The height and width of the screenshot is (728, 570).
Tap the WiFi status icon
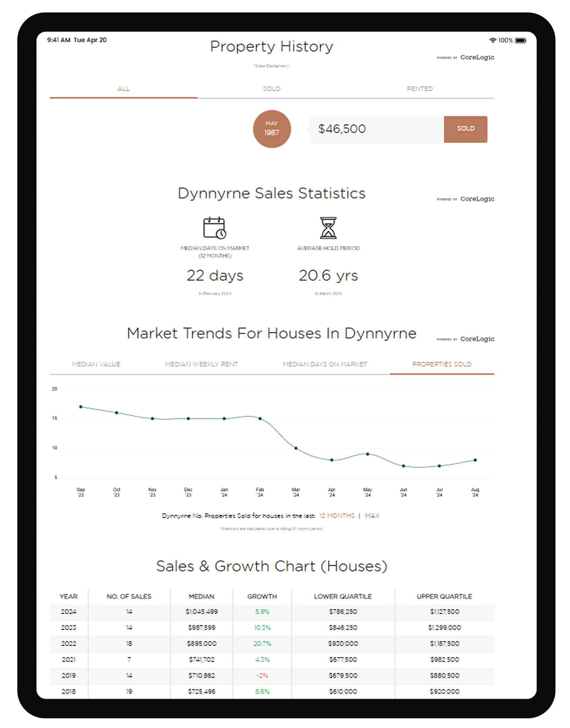pos(492,40)
